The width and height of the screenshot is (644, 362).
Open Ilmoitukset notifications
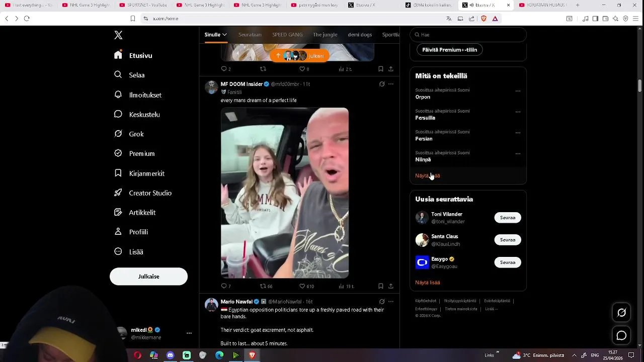coord(138,95)
